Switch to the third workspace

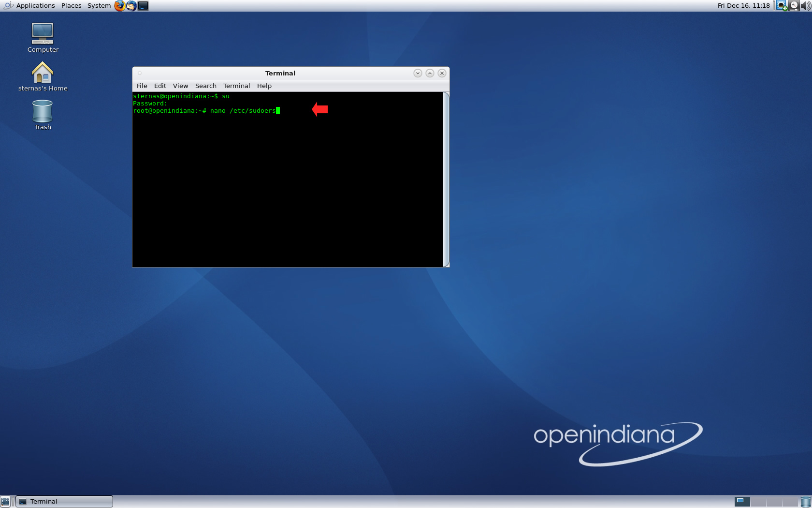774,502
